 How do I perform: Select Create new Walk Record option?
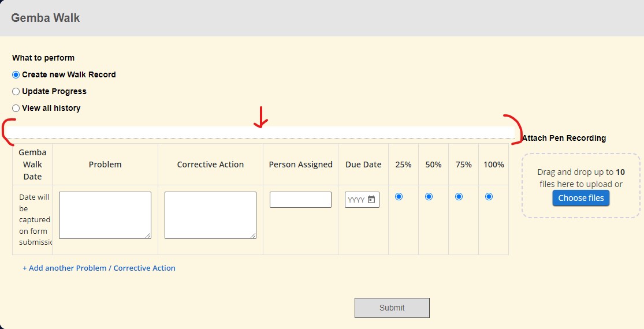pos(16,74)
